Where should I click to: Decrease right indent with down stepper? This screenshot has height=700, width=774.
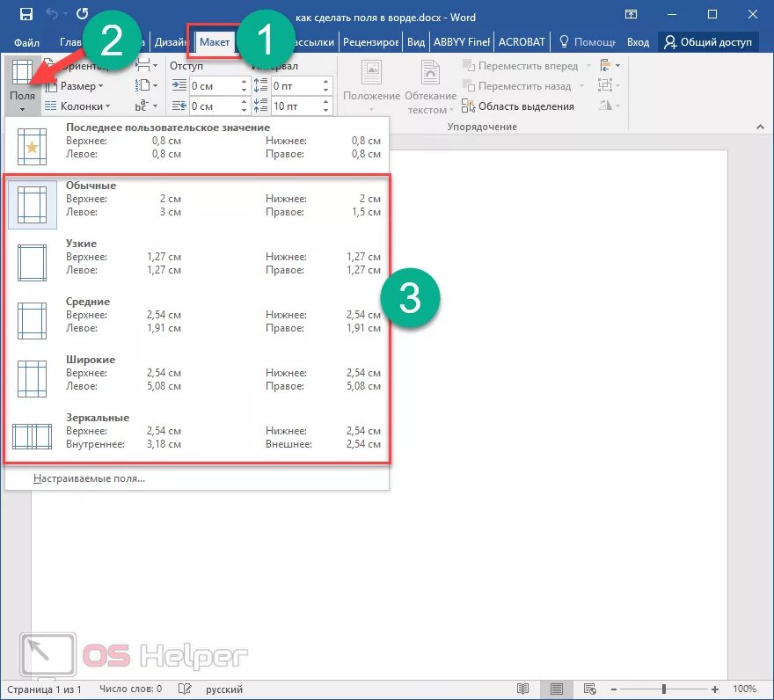pyautogui.click(x=244, y=110)
